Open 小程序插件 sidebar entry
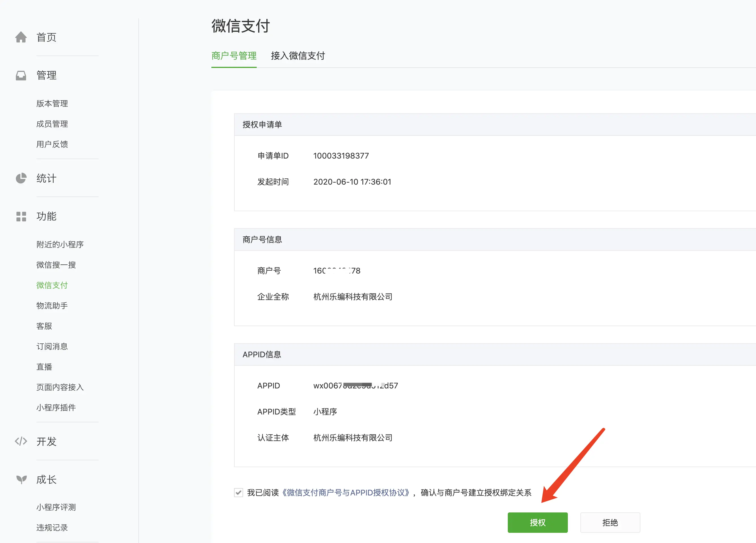 (56, 407)
